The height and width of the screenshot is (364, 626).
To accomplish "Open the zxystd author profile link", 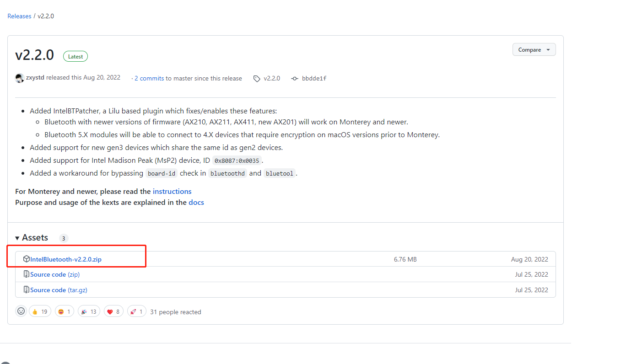I will (35, 78).
